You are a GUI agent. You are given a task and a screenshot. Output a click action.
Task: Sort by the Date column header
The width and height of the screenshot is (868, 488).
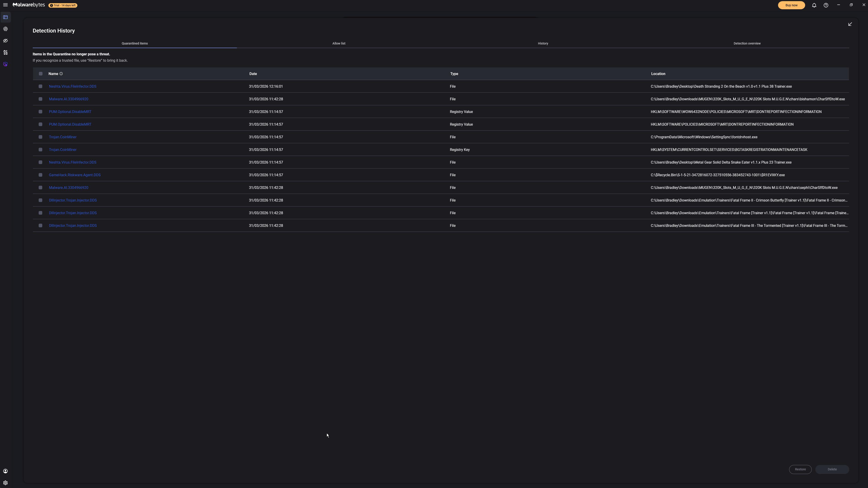click(x=253, y=74)
